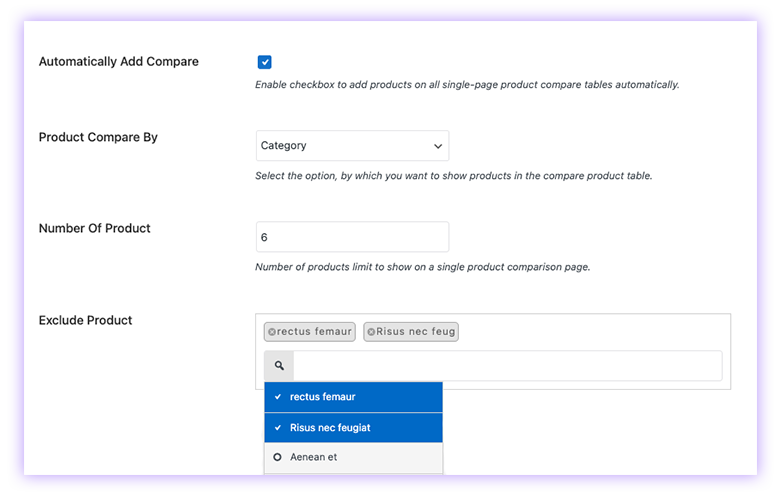774x498 pixels.
Task: Click the checkmark icon beside Risus nec feugiat
Action: tap(277, 428)
